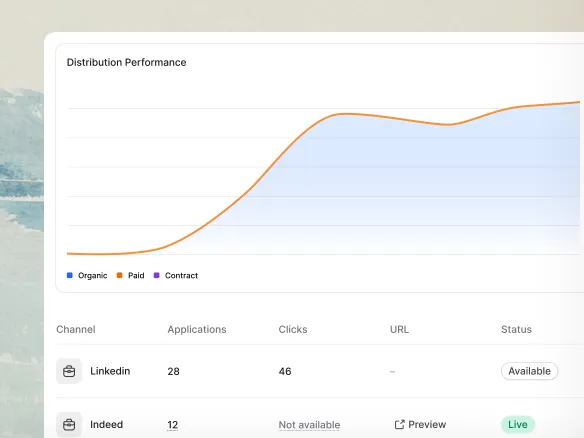
Task: Toggle the Contract legend purple swatch
Action: click(157, 275)
